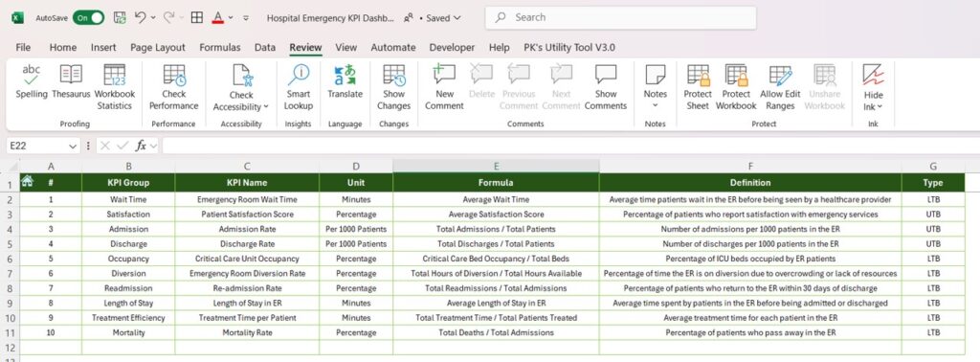
Task: Open PK's Utility Tool V3.0 tab
Action: click(569, 47)
